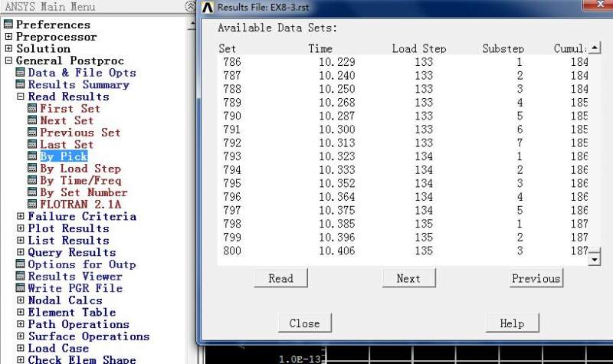The image size is (613, 364).
Task: Select data set 800 at time 10.406
Action: click(403, 251)
